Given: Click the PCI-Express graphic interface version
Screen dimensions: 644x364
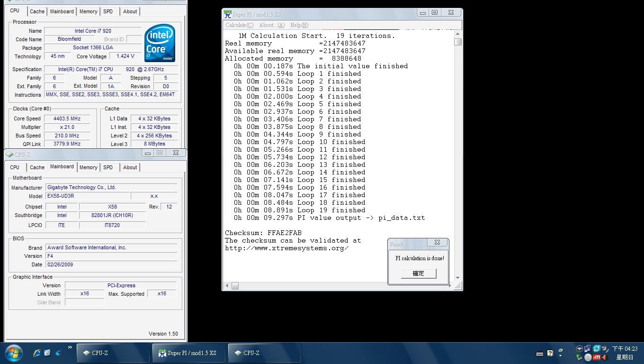Looking at the screenshot, I should coord(121,285).
